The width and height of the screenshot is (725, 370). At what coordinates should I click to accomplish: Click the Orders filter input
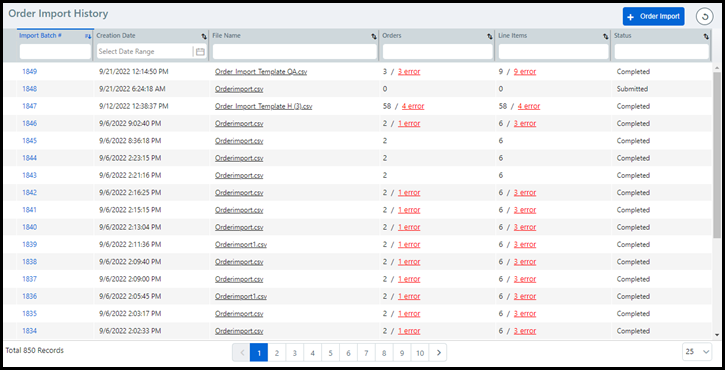click(437, 52)
